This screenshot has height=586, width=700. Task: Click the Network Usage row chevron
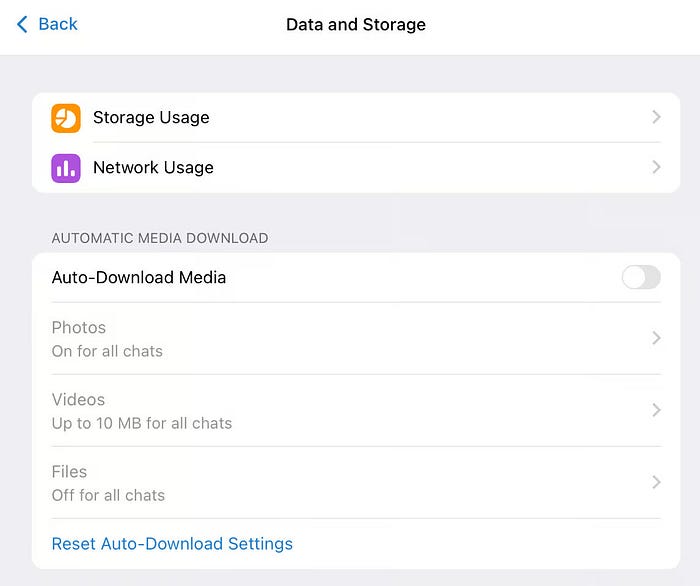656,168
